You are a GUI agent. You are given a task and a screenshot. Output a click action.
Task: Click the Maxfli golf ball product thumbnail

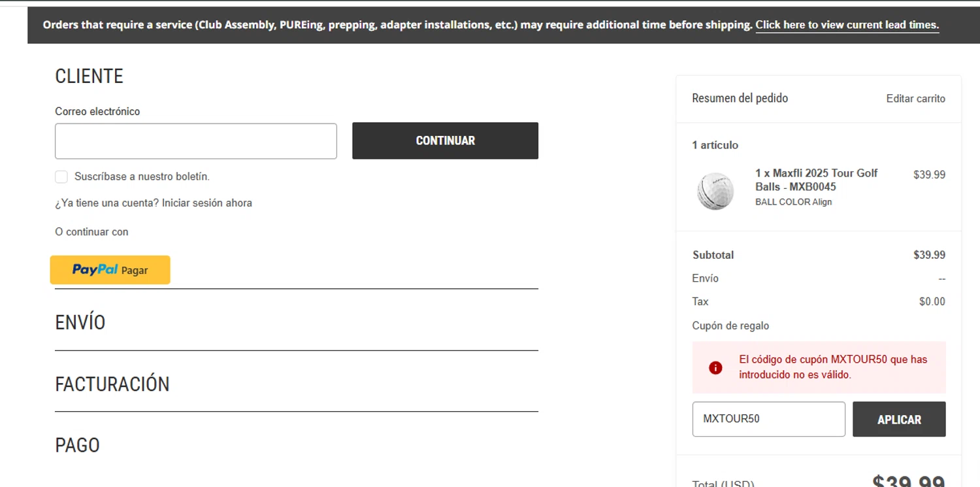click(715, 191)
